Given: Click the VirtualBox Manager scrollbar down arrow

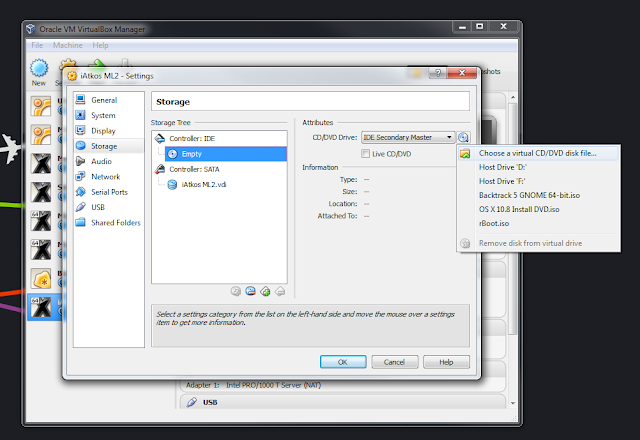Looking at the screenshot, I should (513, 403).
